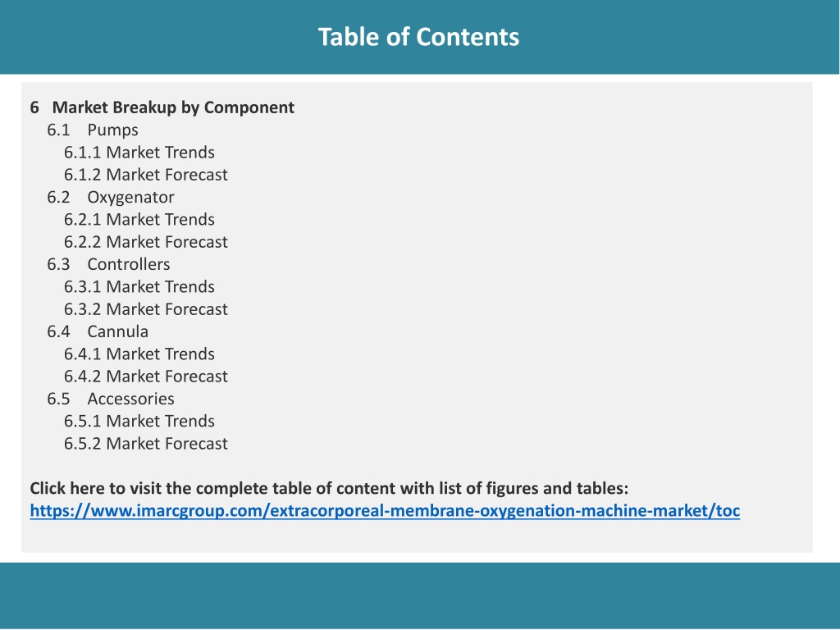Click 6.3.2 Market Forecast line

146,309
